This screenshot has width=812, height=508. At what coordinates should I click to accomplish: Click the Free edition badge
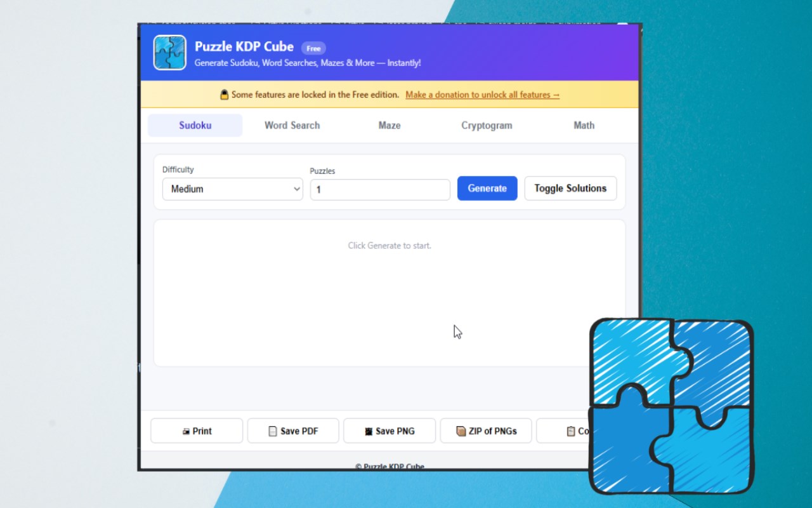(313, 48)
